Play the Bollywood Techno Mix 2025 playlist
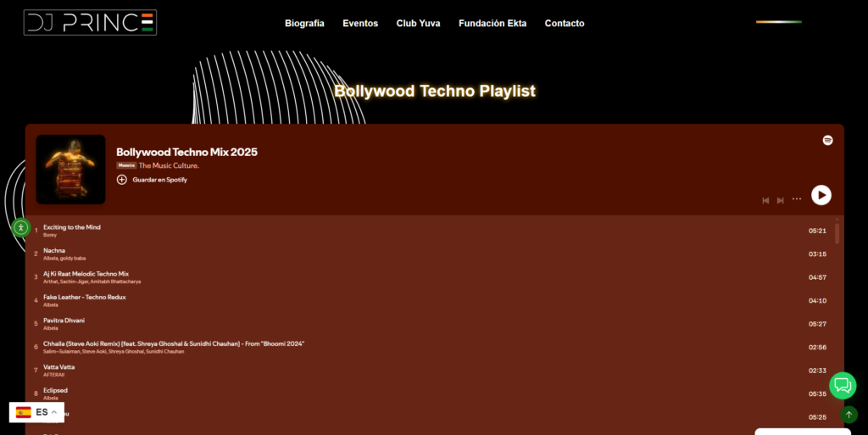Image resolution: width=868 pixels, height=435 pixels. [821, 195]
